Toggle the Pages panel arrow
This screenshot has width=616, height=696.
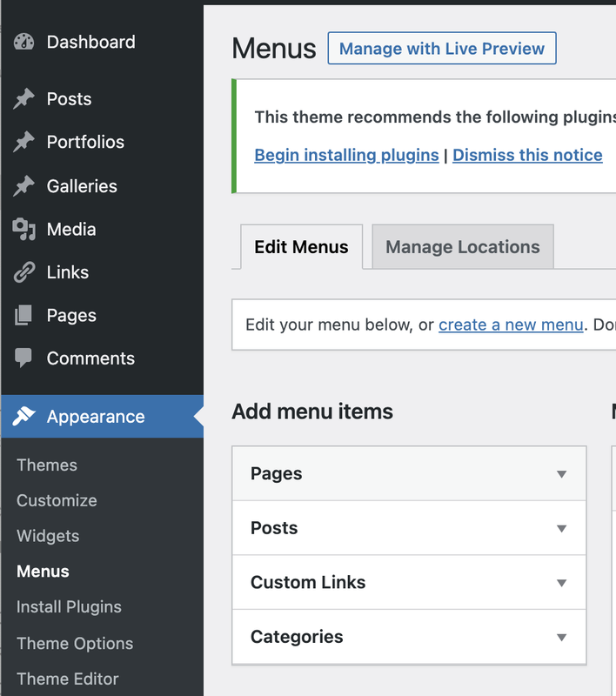[562, 474]
